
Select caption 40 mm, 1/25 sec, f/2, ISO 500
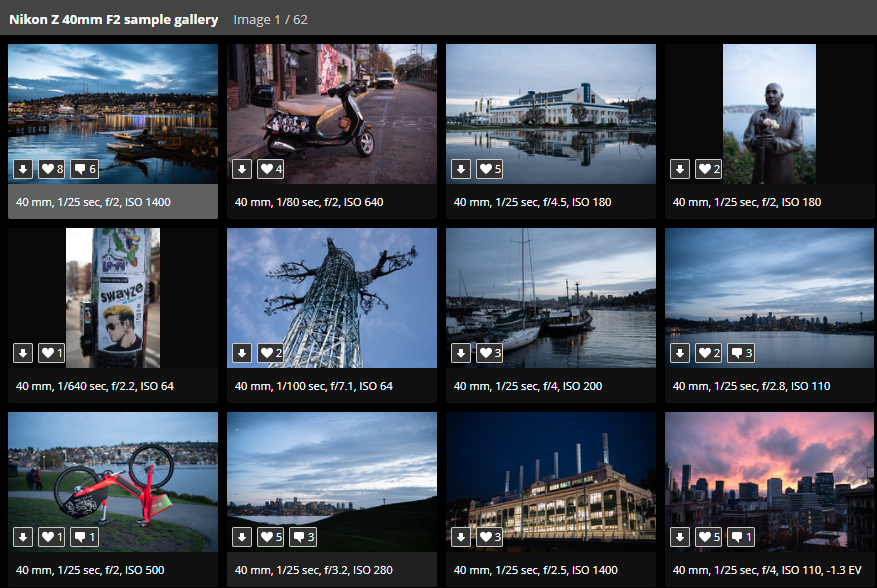[x=90, y=570]
